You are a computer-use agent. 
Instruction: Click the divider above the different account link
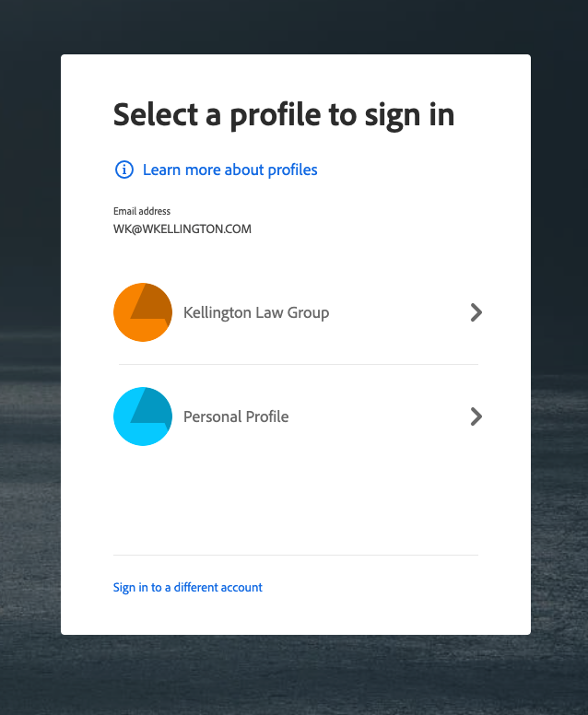pyautogui.click(x=296, y=555)
